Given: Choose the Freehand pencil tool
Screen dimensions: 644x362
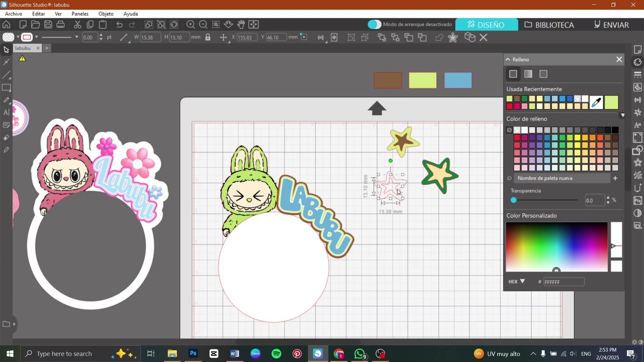Looking at the screenshot, I should coord(6,100).
